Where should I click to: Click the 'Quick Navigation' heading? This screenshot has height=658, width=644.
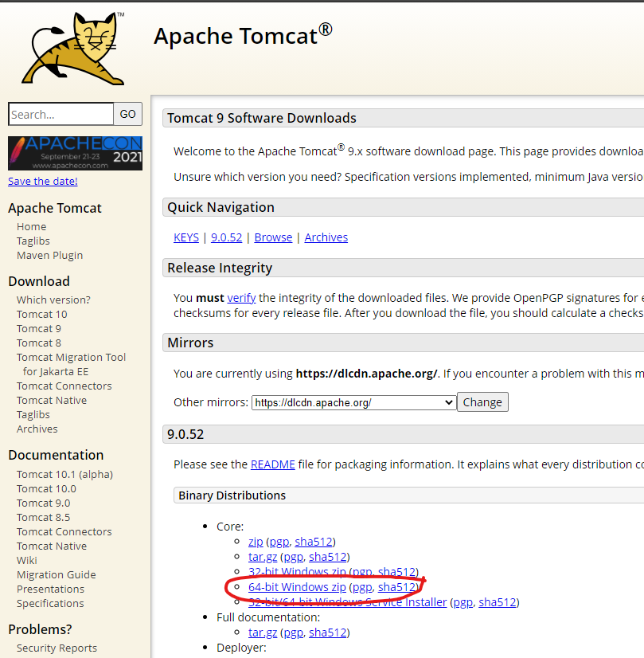(x=221, y=207)
